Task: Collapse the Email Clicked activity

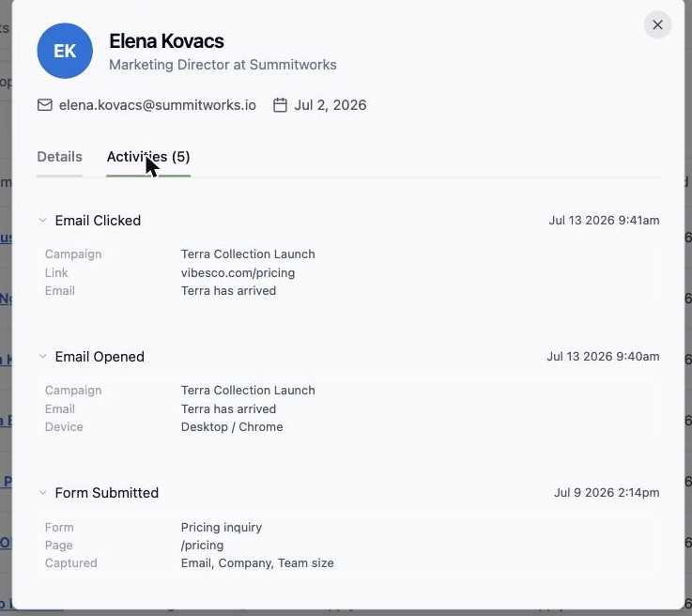Action: coord(43,220)
